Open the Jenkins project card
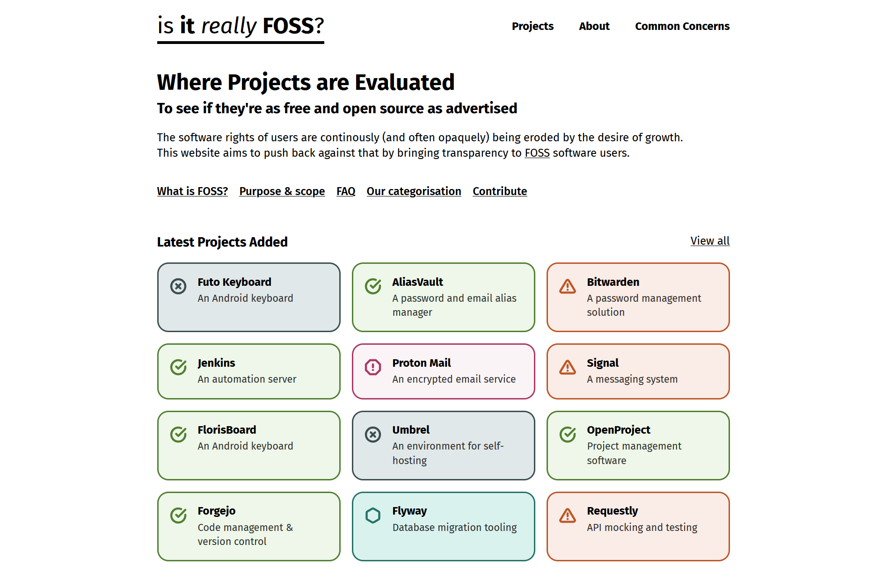 (249, 371)
